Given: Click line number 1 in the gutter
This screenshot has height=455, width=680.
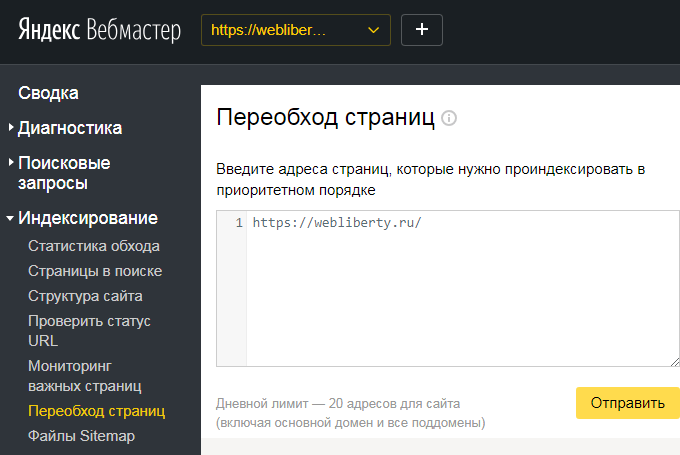Looking at the screenshot, I should (239, 223).
